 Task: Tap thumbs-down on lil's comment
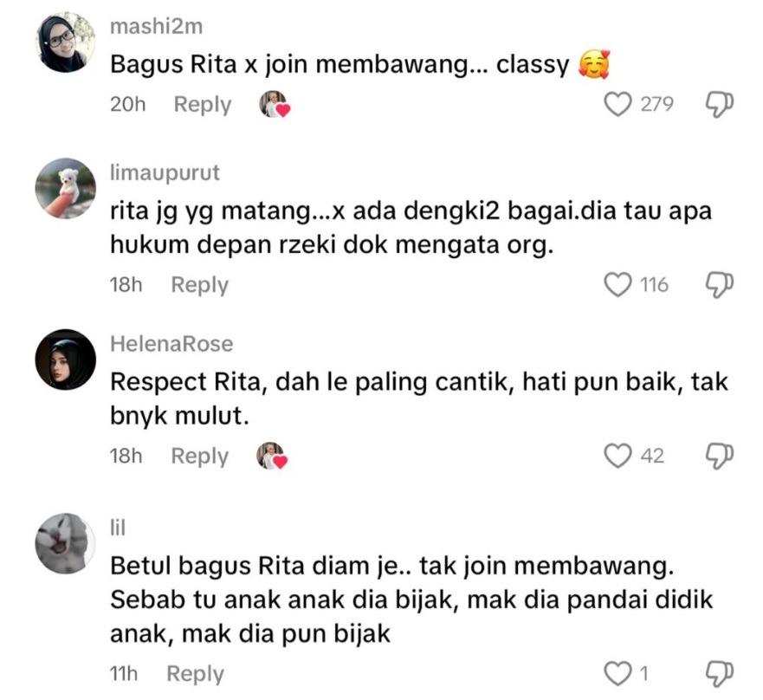click(x=720, y=674)
